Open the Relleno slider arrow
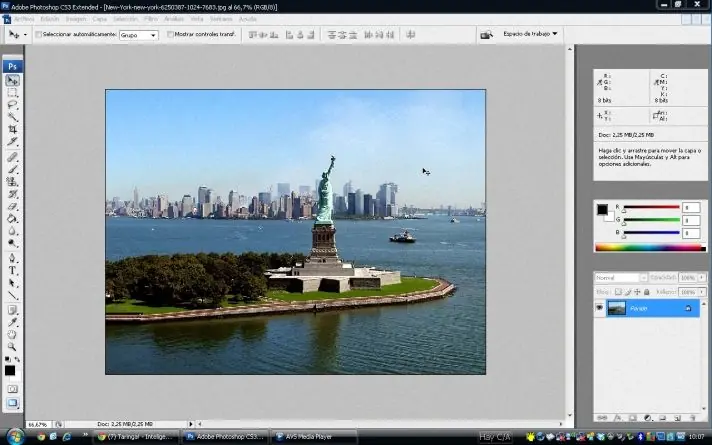The width and height of the screenshot is (712, 445). point(702,292)
